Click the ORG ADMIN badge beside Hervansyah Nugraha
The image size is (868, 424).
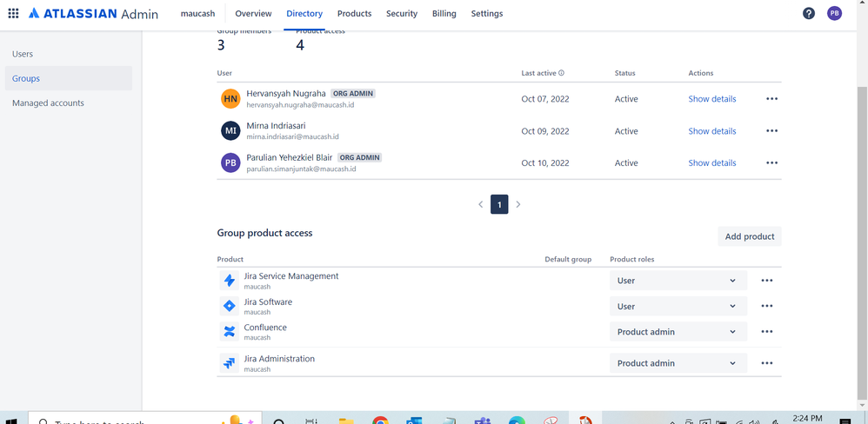click(352, 94)
